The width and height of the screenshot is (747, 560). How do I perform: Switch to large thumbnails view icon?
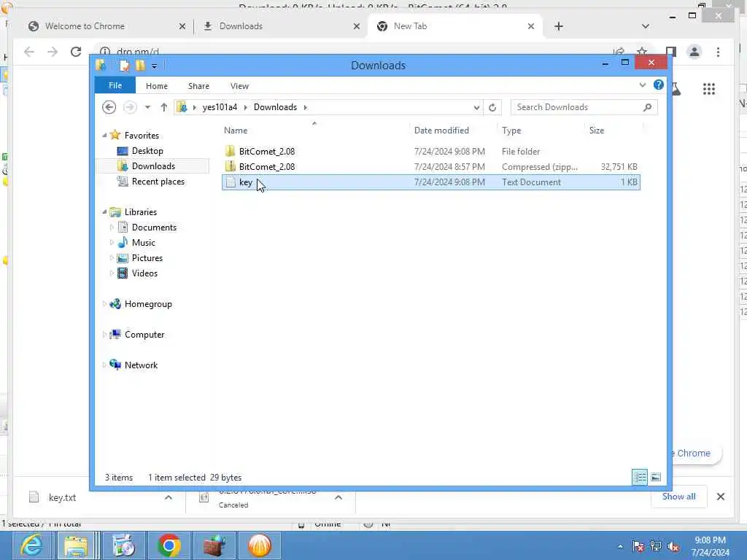pos(656,477)
